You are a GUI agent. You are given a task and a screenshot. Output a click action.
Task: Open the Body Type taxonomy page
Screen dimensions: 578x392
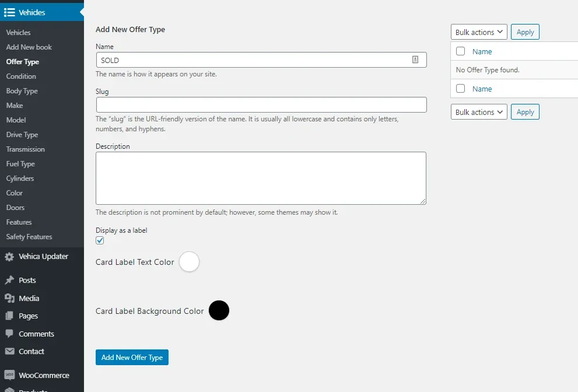pos(22,91)
